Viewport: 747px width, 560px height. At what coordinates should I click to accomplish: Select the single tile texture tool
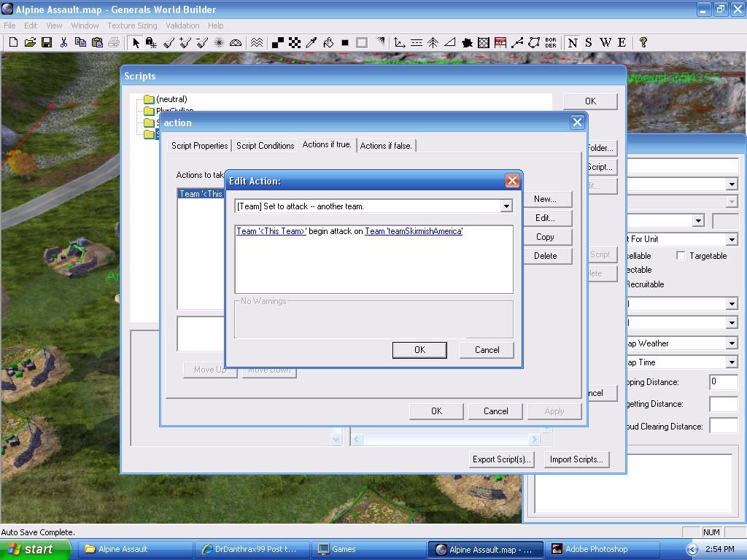coord(278,42)
